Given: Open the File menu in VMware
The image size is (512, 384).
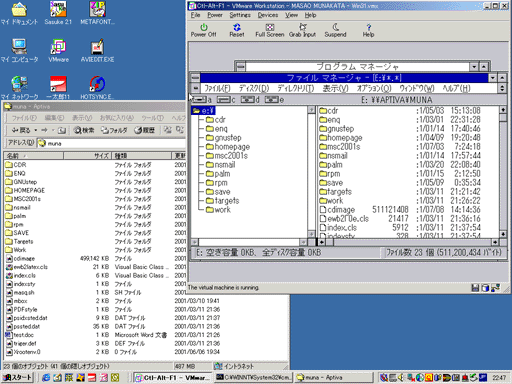Looking at the screenshot, I should coord(196,15).
